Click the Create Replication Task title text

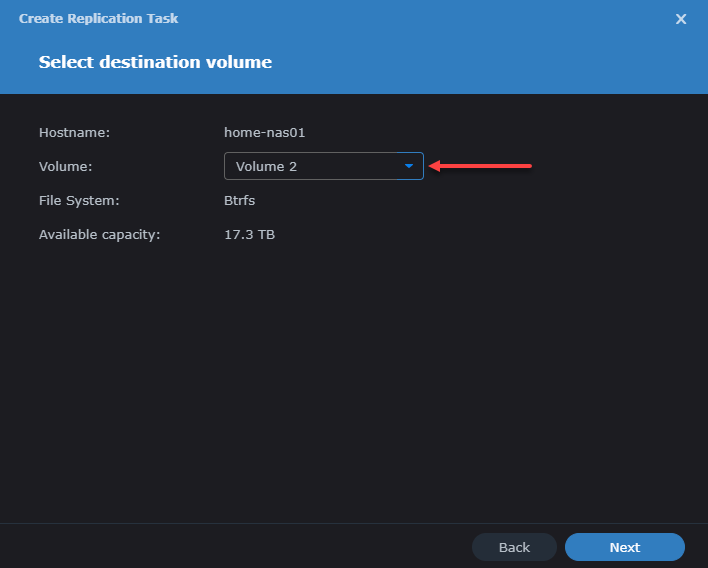[x=98, y=18]
